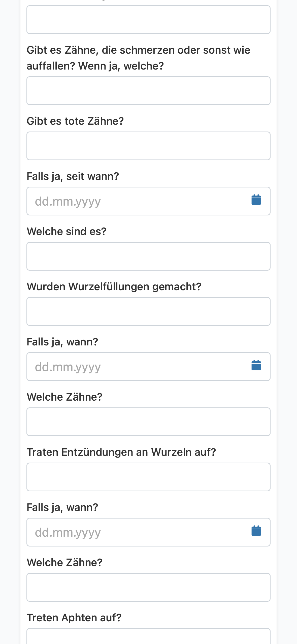Select the 'Falls ja, seit wann?' date input

pos(148,201)
